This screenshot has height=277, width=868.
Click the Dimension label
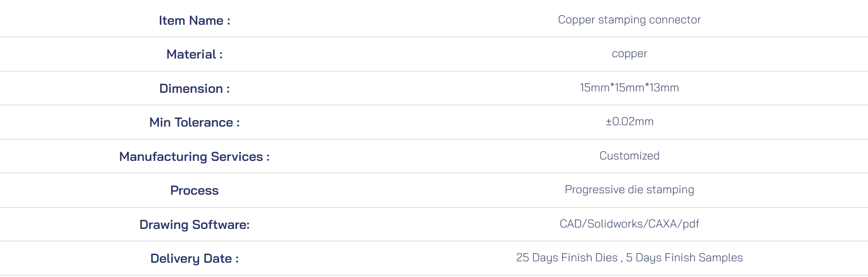tap(195, 89)
